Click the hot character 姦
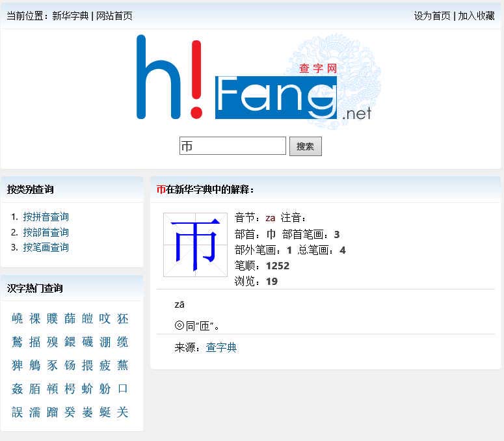Viewport: 504px width, 441px height. point(18,388)
